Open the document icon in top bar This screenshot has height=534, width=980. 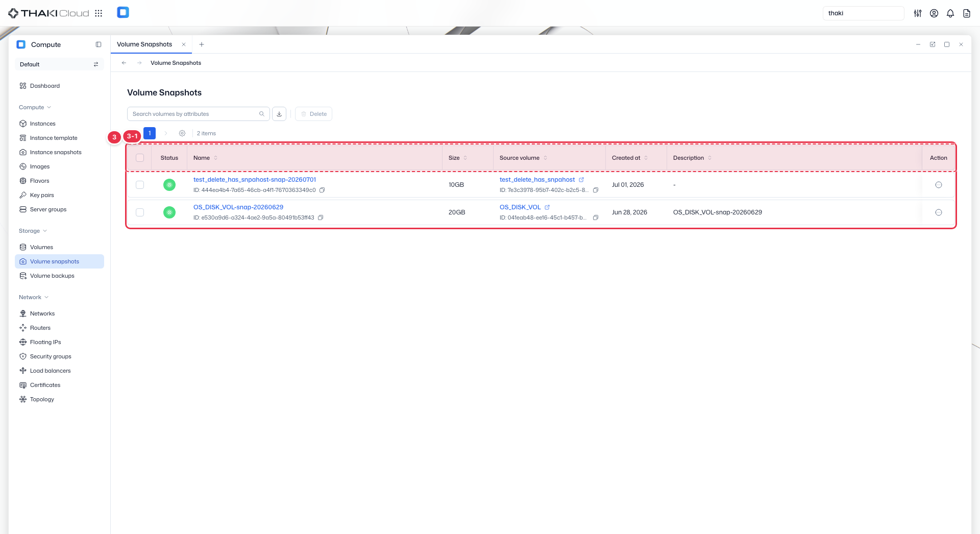(967, 13)
